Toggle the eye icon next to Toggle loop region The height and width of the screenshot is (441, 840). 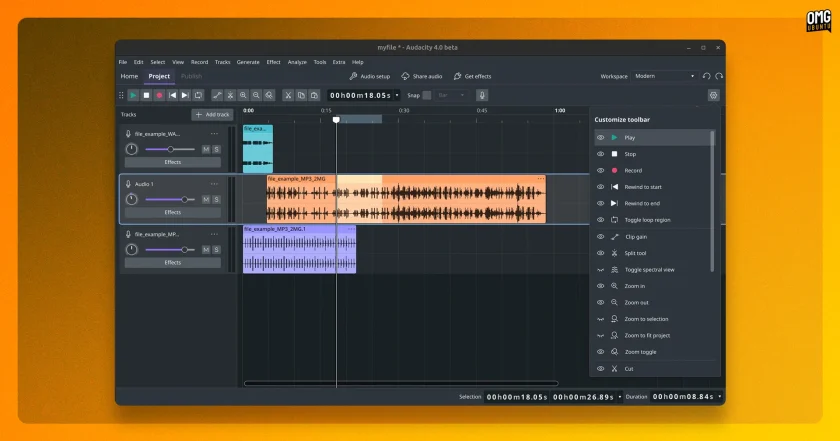point(601,220)
